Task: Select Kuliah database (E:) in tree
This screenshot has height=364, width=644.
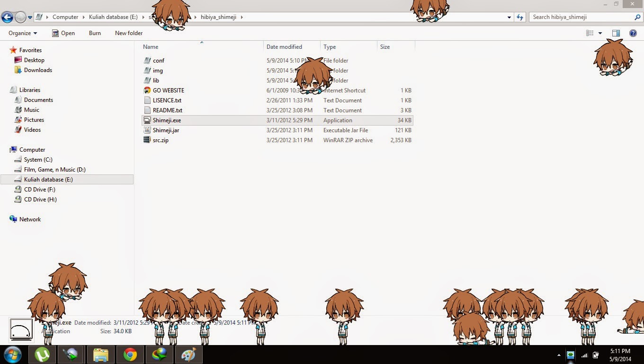Action: (x=67, y=180)
